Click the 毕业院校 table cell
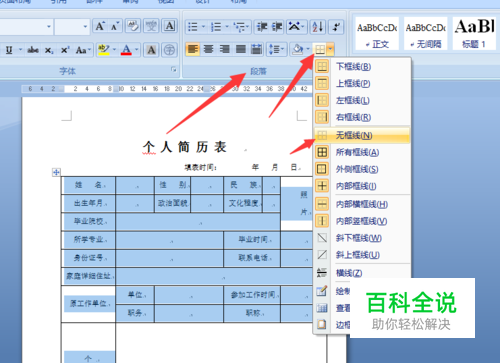Screen dimensions: 500x363 coord(89,222)
